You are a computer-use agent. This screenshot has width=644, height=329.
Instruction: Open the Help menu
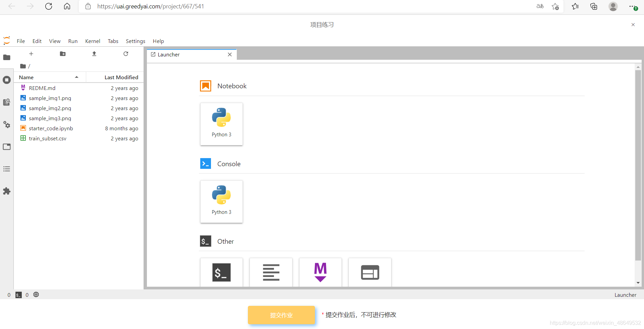point(158,41)
